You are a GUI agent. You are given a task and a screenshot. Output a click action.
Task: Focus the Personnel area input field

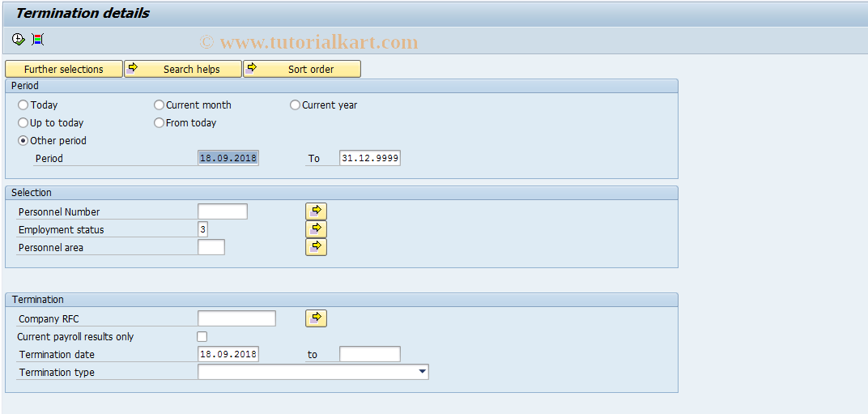point(211,247)
